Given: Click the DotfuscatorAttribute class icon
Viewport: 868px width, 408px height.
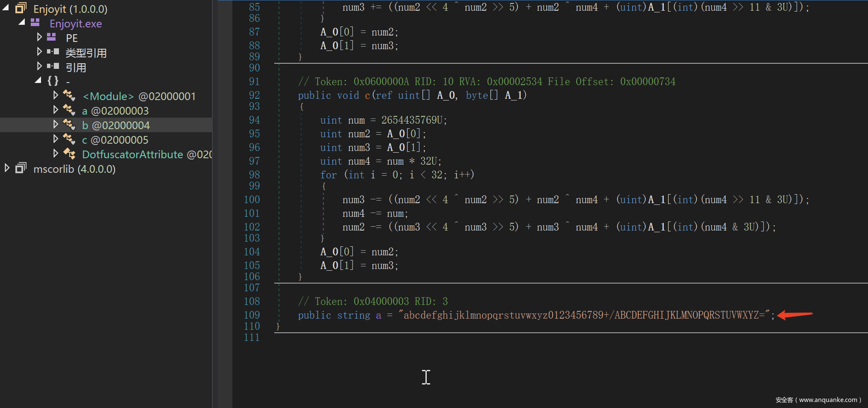Looking at the screenshot, I should [69, 154].
